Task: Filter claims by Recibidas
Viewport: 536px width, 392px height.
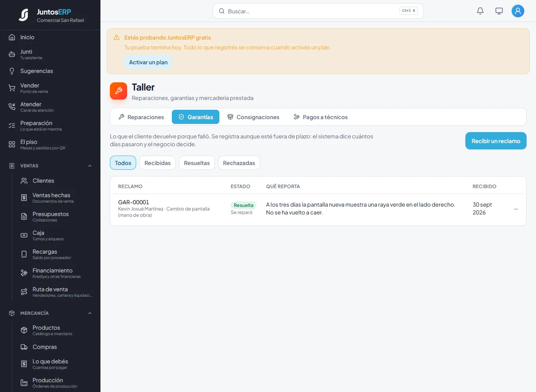Action: (x=157, y=163)
